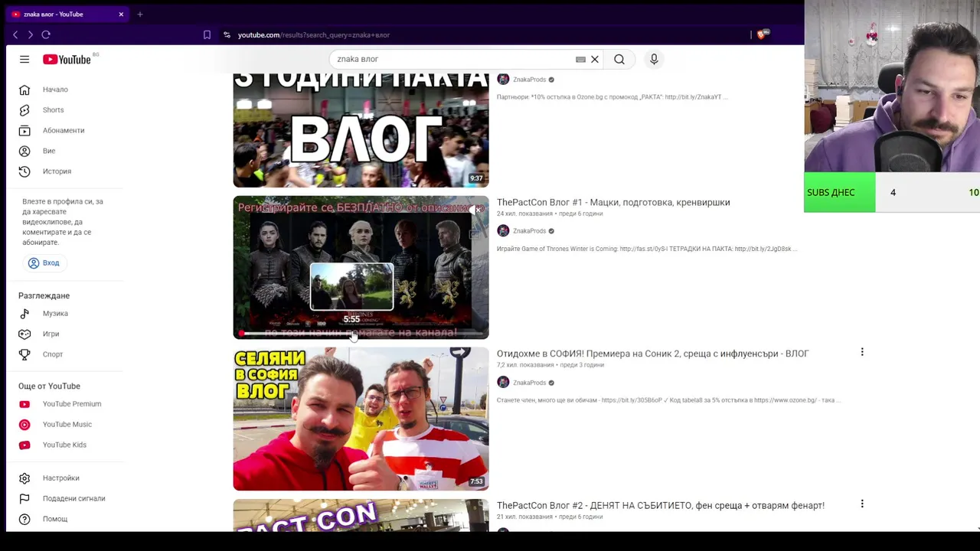Open title ThePactCon Влог #1 - Мацки, подготовка
This screenshot has width=980, height=551.
tap(613, 202)
